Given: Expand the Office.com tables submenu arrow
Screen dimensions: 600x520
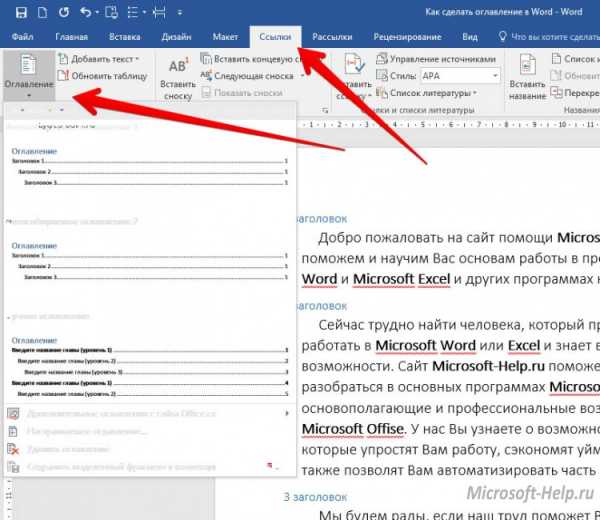Looking at the screenshot, I should (287, 414).
